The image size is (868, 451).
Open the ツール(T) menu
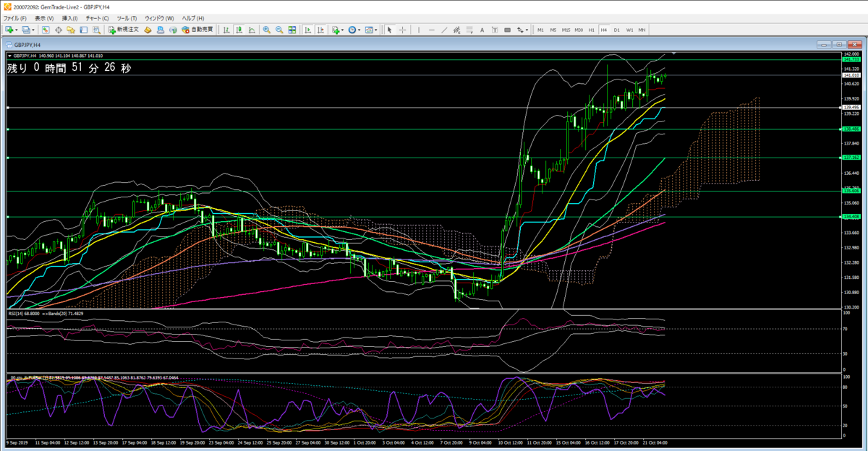127,17
